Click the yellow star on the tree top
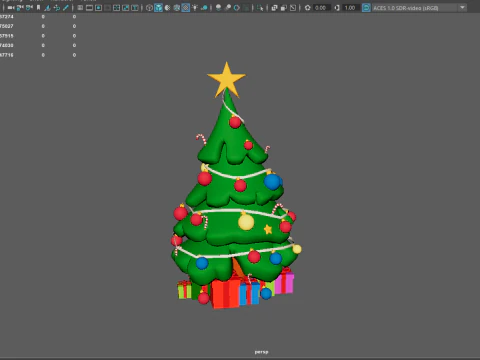480x360 pixels. (227, 79)
